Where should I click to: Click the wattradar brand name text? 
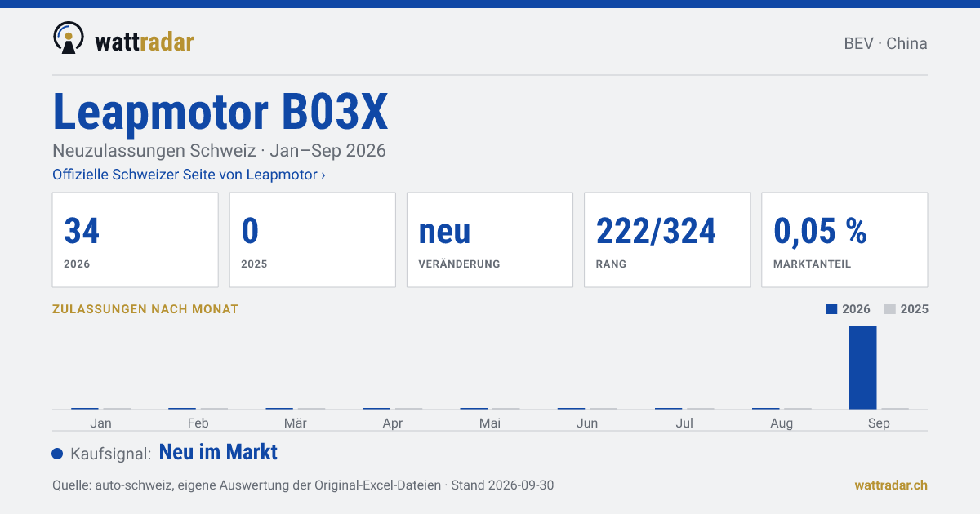(145, 42)
